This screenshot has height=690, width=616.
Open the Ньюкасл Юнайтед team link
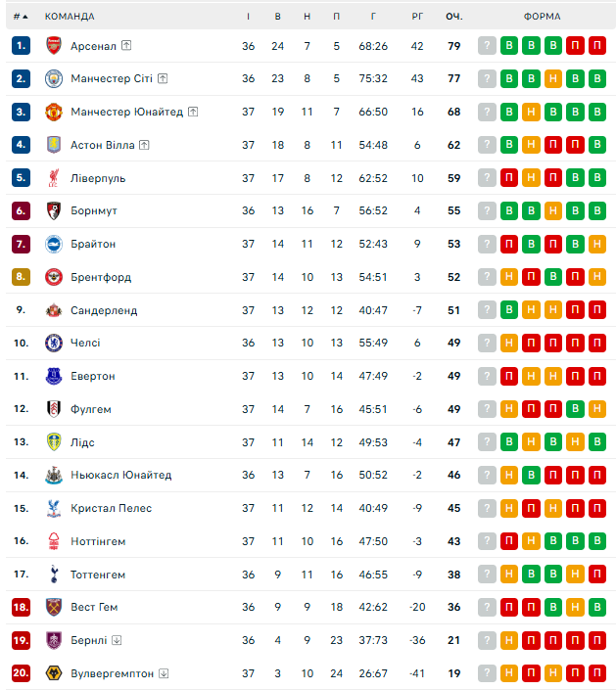121,476
